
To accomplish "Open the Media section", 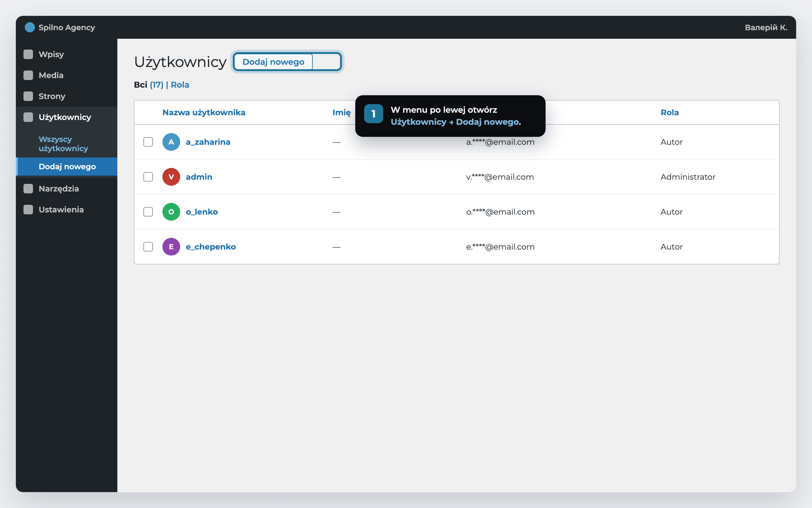I will [x=66, y=75].
